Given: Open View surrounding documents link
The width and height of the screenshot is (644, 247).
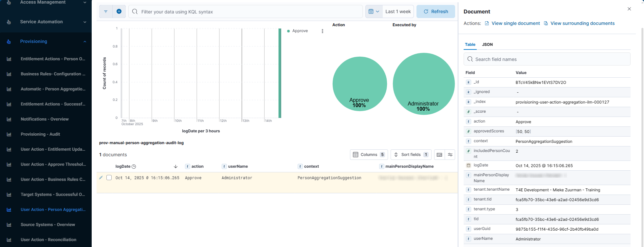Looking at the screenshot, I should point(579,23).
